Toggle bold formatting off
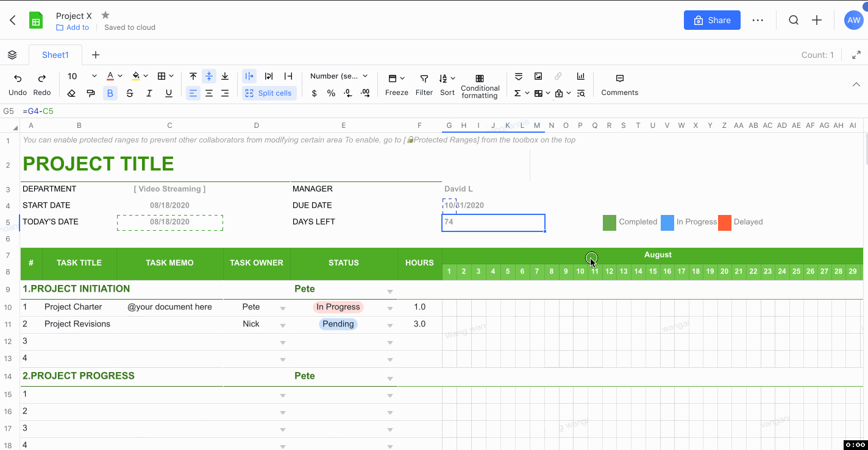Image resolution: width=868 pixels, height=450 pixels. point(110,93)
